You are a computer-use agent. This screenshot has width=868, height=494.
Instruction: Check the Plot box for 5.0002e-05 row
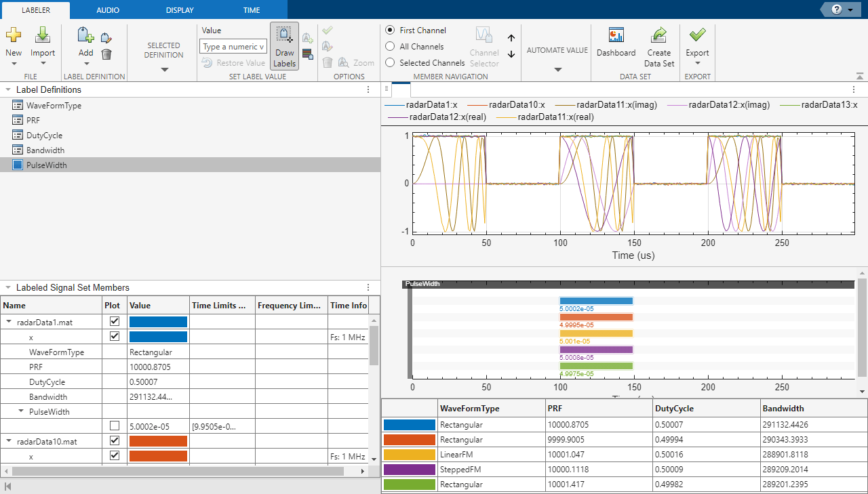[115, 426]
